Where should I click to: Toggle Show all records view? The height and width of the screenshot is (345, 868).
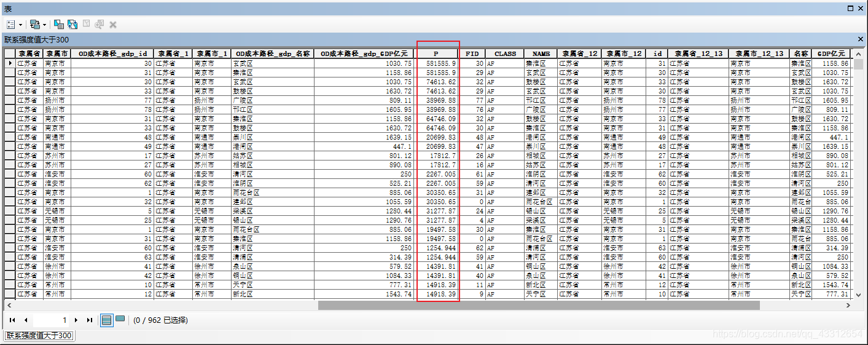coord(106,320)
